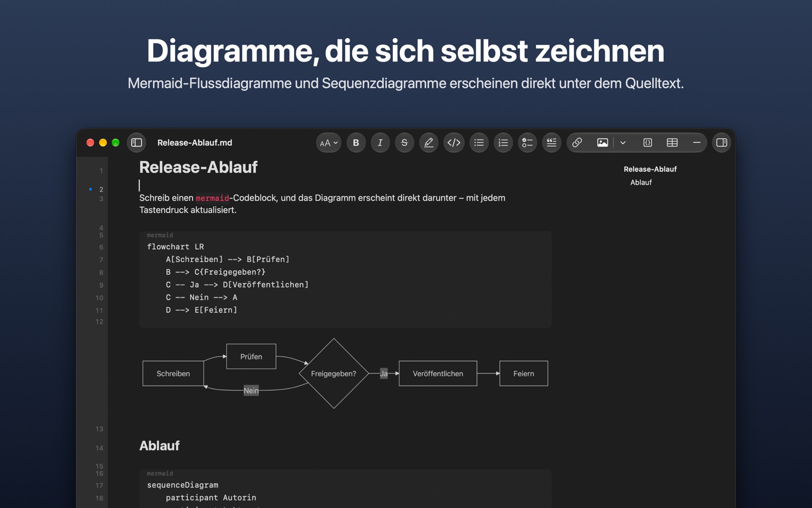Toggle the right outline sidebar
This screenshot has height=508, width=812.
[x=721, y=143]
